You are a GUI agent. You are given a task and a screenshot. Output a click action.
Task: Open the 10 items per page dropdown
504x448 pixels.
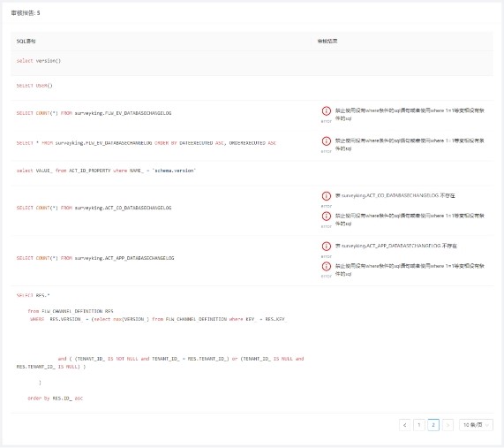(x=476, y=425)
